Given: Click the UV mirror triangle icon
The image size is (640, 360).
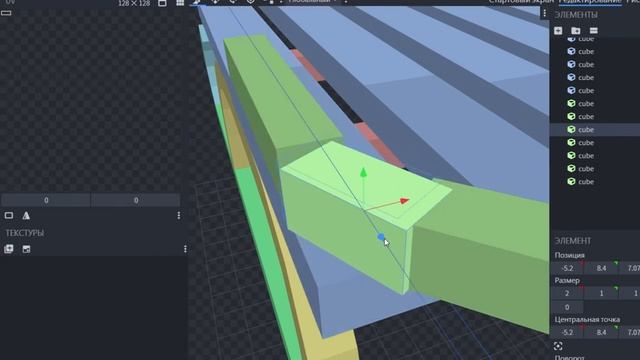Looking at the screenshot, I should 26,216.
